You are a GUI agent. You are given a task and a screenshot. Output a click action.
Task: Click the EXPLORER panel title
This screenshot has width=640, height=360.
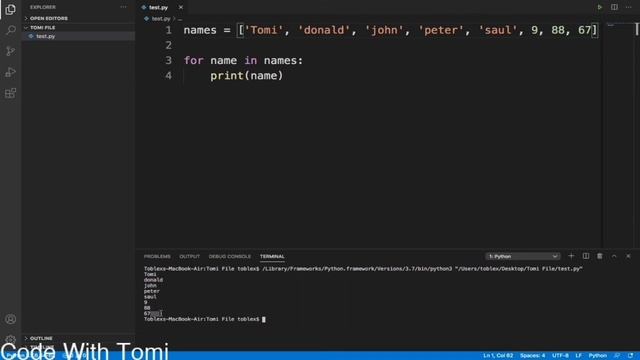tap(43, 7)
